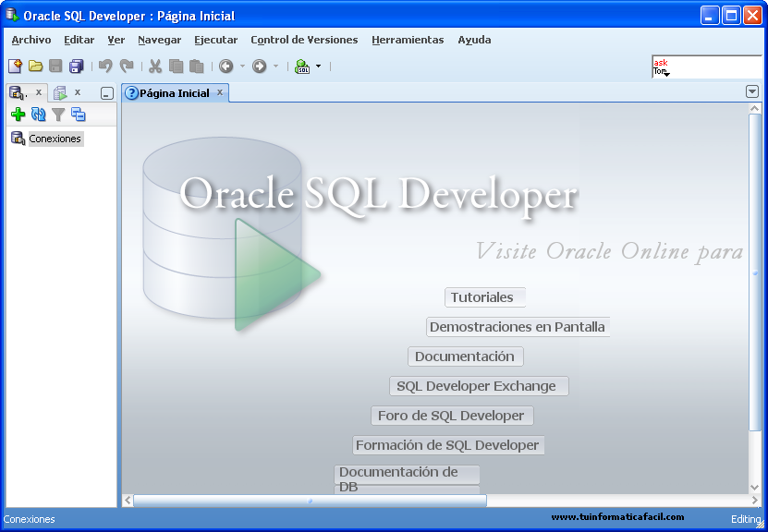Open the Ayuda menu
The height and width of the screenshot is (532, 768).
[x=474, y=40]
